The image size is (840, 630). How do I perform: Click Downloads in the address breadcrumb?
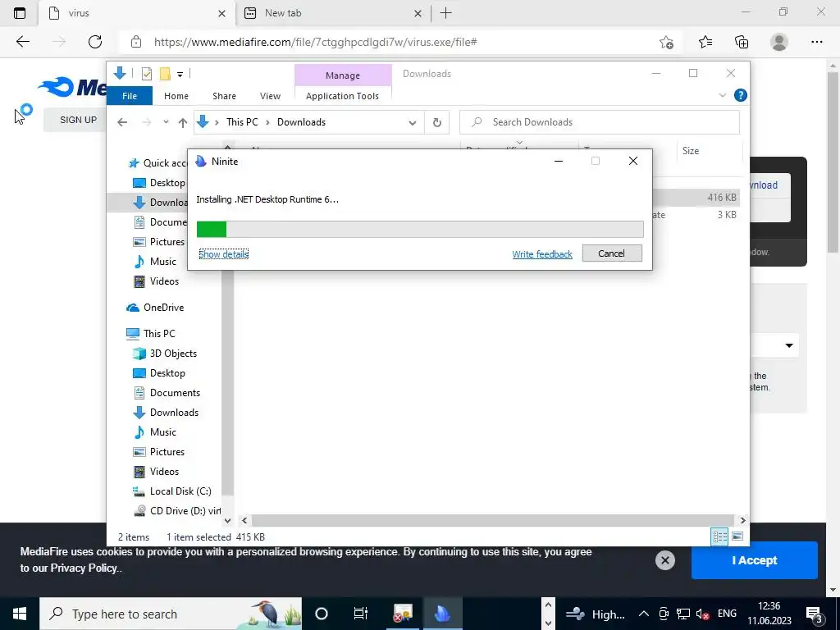click(x=301, y=122)
